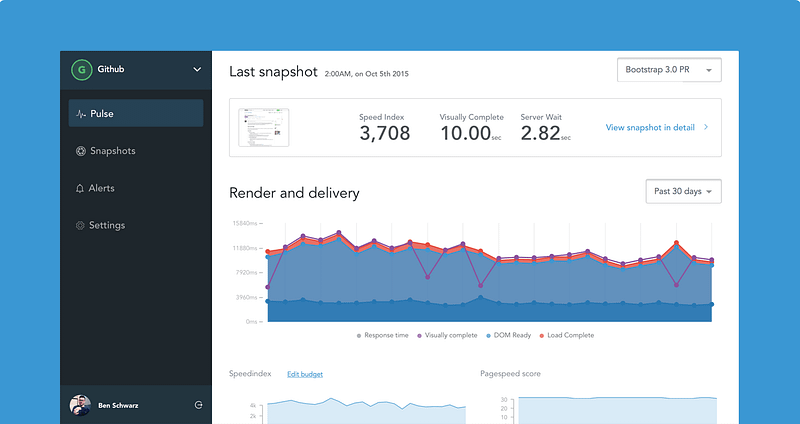Click the Edit budget link
Image resolution: width=800 pixels, height=424 pixels.
coord(305,374)
